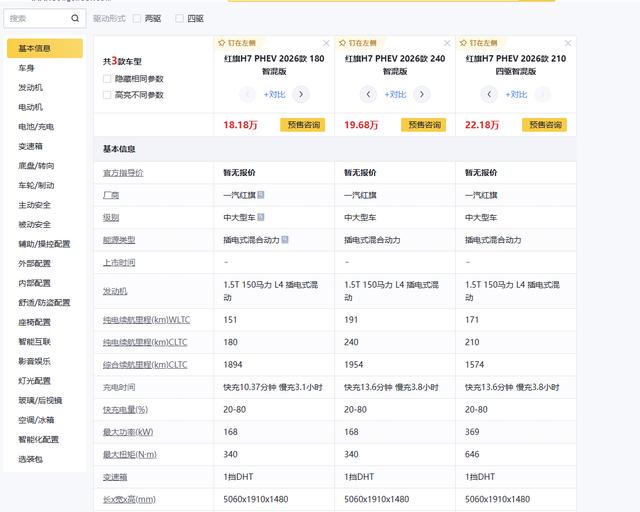Jump to 被动安全 section
The image size is (640, 512).
coord(34,225)
